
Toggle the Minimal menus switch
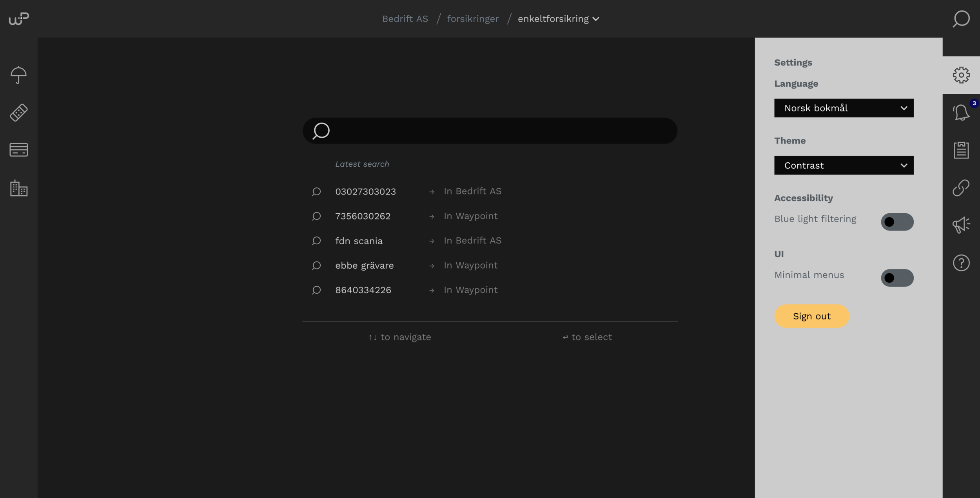pos(897,278)
